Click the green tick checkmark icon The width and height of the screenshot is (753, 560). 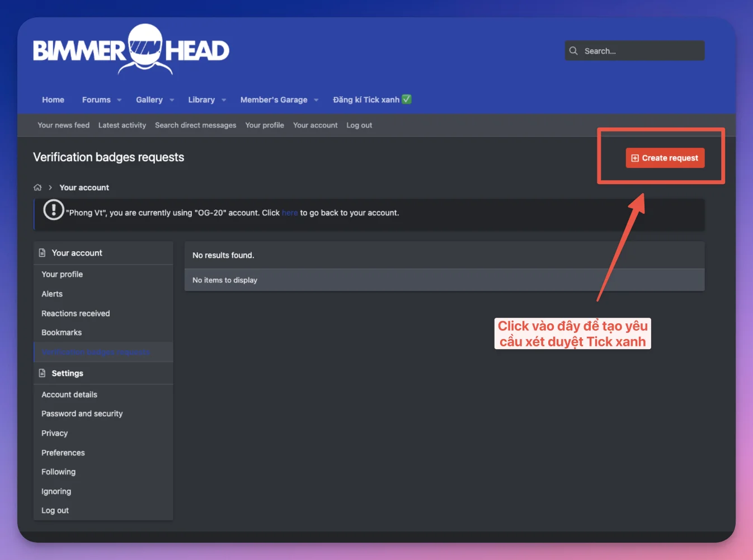click(x=407, y=100)
